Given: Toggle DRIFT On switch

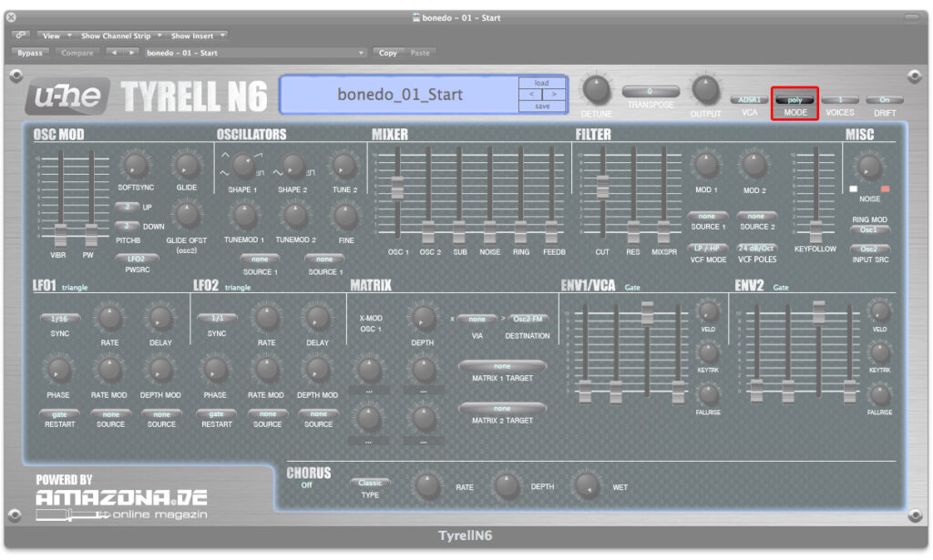Looking at the screenshot, I should [x=885, y=100].
